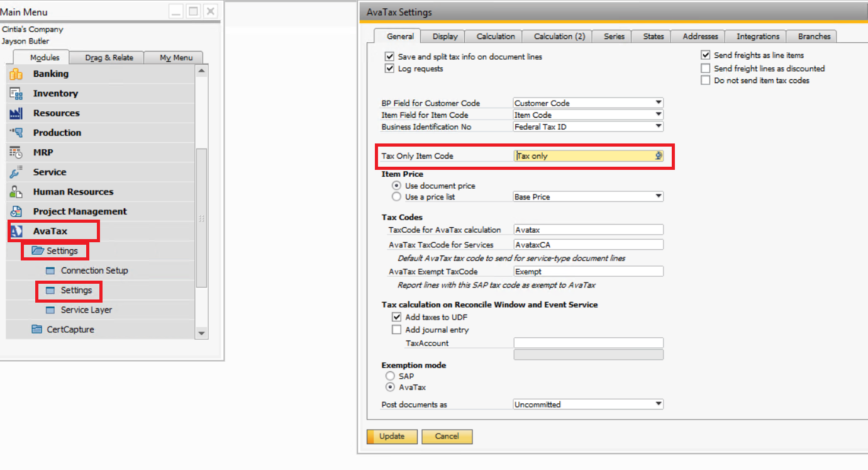The width and height of the screenshot is (868, 470).
Task: Click the Settings folder icon under AvaTax
Action: pyautogui.click(x=37, y=251)
